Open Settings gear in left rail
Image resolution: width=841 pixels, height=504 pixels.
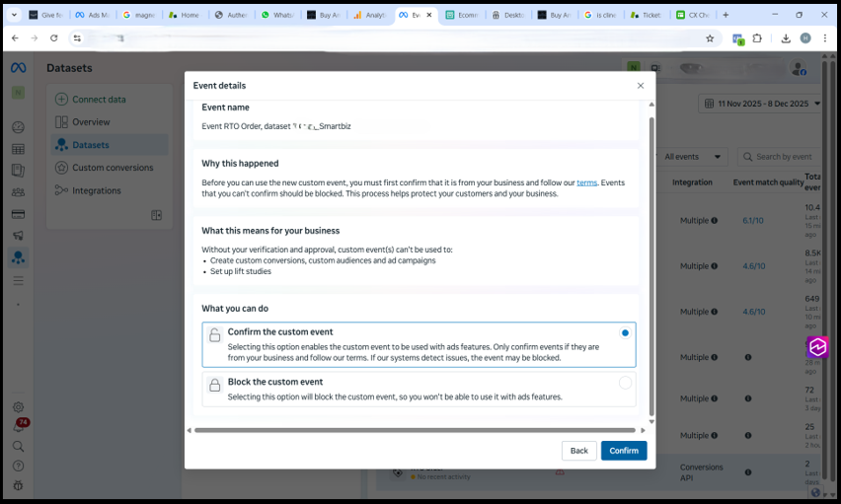coord(18,407)
